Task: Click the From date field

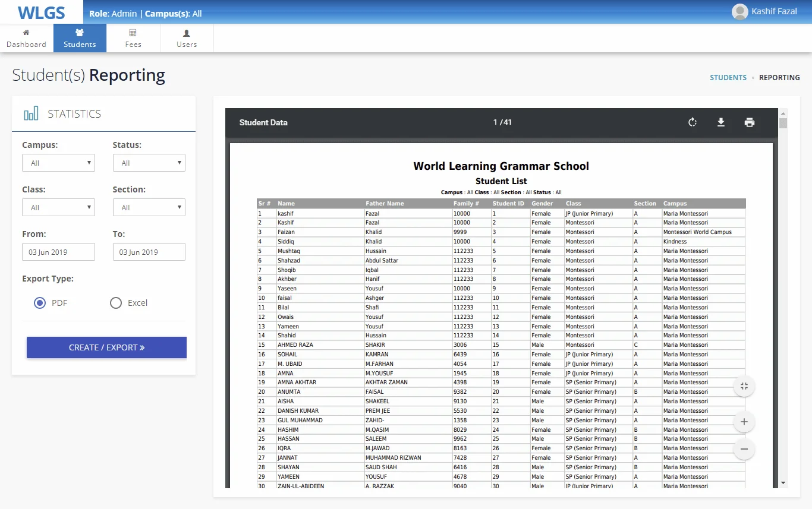Action: click(58, 252)
